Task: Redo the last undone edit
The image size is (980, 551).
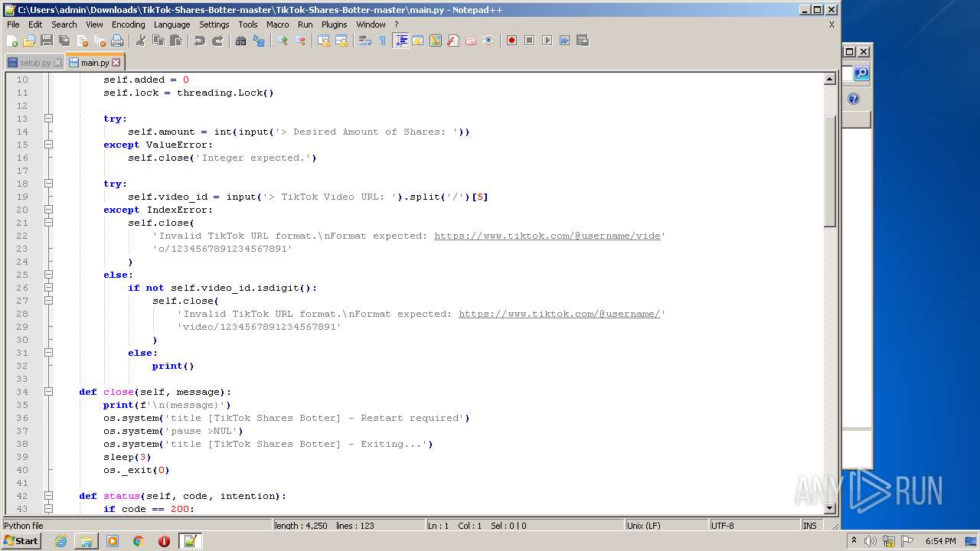Action: 217,41
